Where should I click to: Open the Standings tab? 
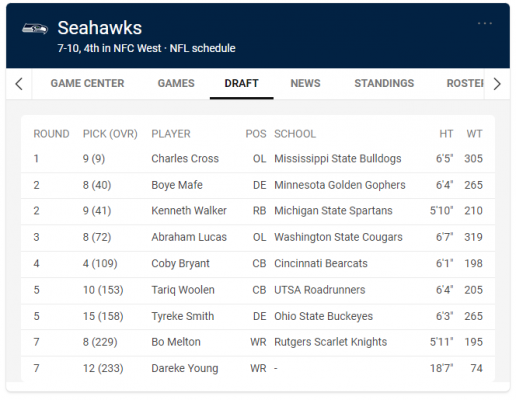pos(384,83)
